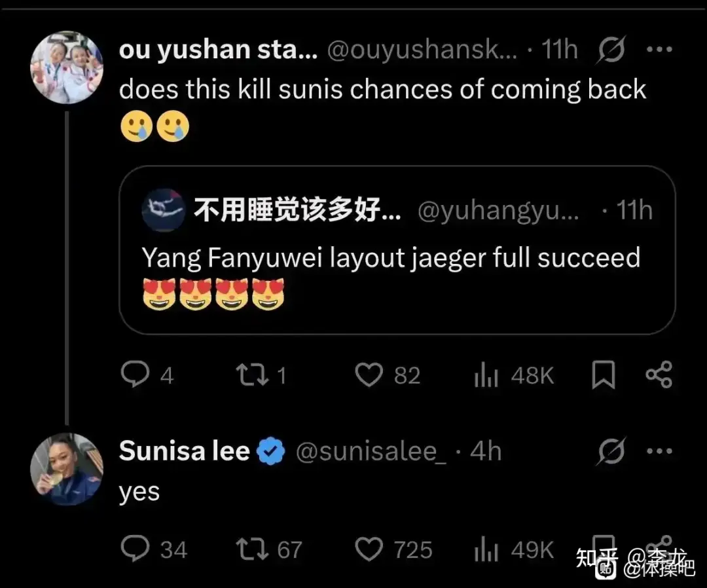Visit the @ouyushansk profile handle

(422, 50)
